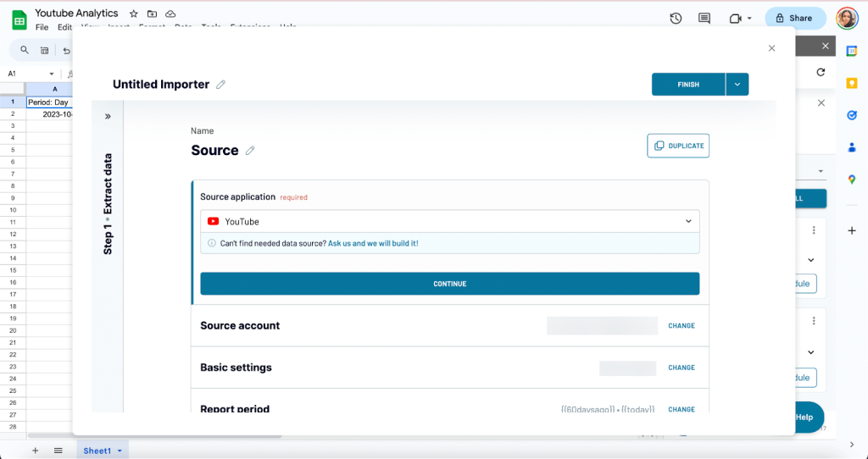The image size is (868, 459).
Task: Click the CONTINUE button
Action: point(449,284)
